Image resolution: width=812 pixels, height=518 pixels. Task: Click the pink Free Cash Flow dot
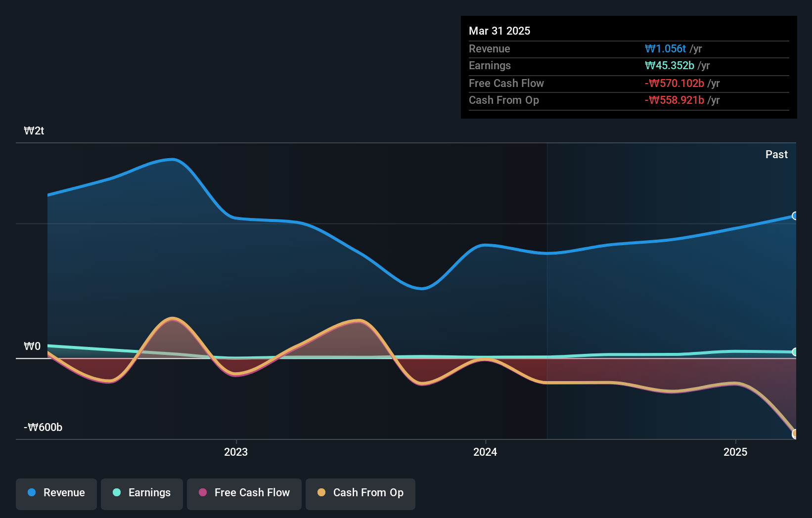pyautogui.click(x=203, y=492)
